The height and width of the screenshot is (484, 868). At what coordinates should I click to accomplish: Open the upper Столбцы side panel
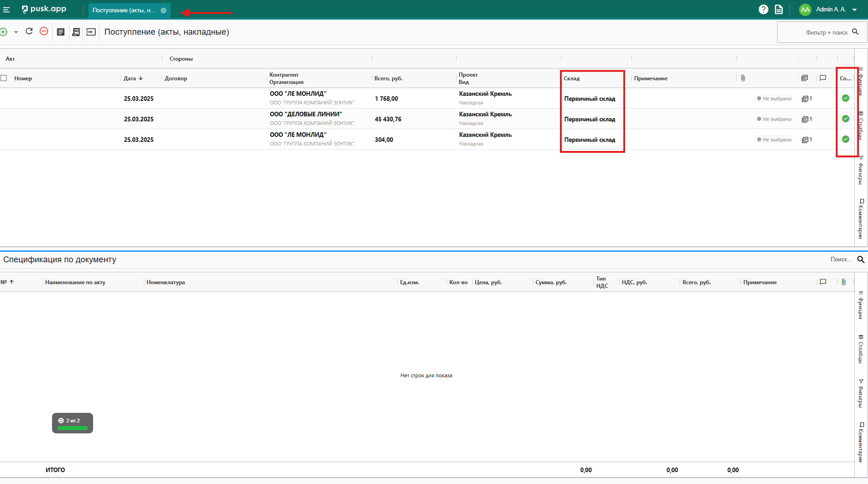(x=861, y=125)
